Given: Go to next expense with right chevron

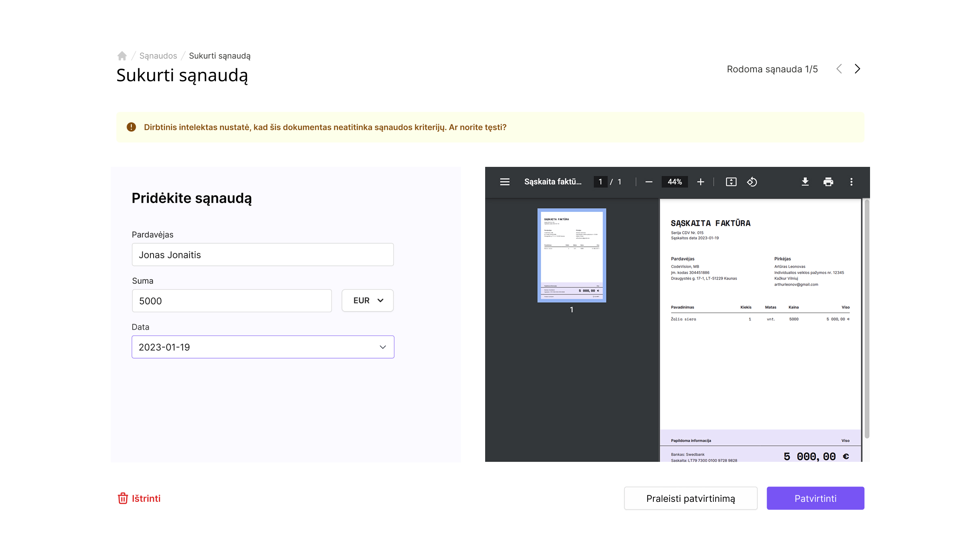Looking at the screenshot, I should tap(857, 69).
